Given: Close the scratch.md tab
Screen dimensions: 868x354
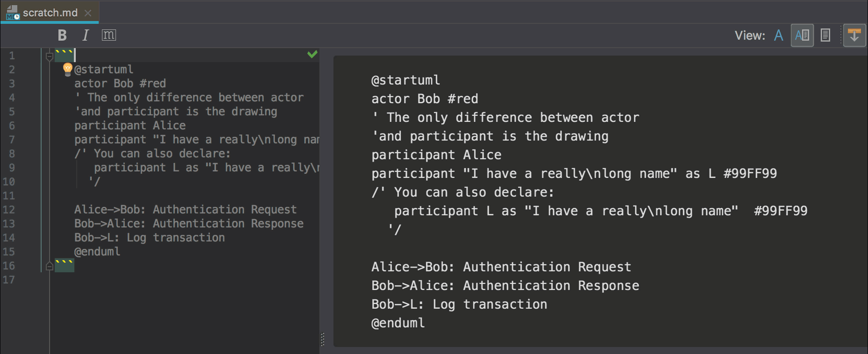Looking at the screenshot, I should point(88,13).
